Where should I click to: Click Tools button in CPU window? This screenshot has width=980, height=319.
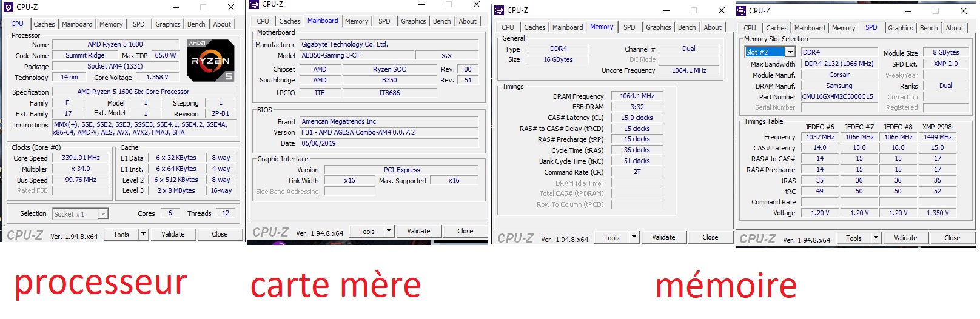[121, 234]
